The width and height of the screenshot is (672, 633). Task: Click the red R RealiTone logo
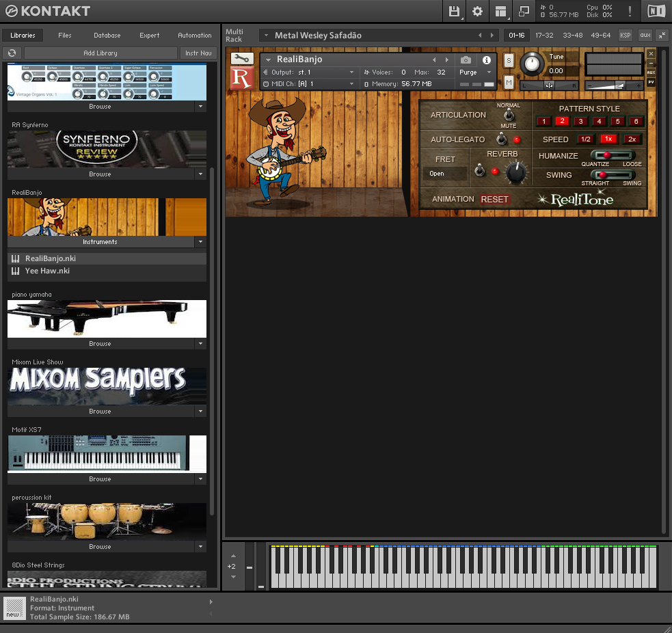click(242, 78)
